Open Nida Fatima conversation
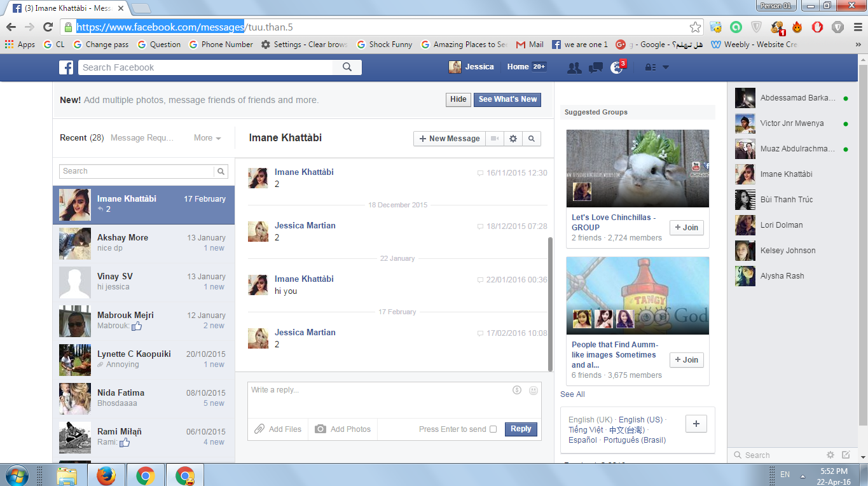868x486 pixels. [144, 399]
